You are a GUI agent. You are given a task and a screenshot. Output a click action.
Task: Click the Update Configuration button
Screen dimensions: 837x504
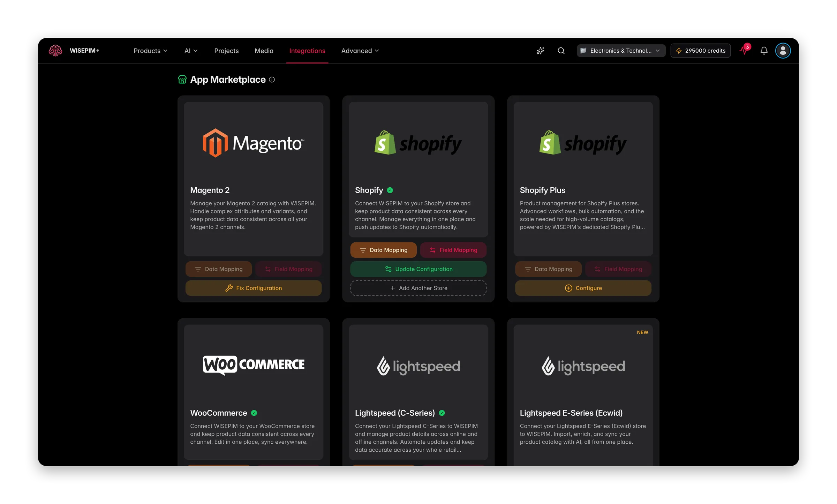[418, 269]
